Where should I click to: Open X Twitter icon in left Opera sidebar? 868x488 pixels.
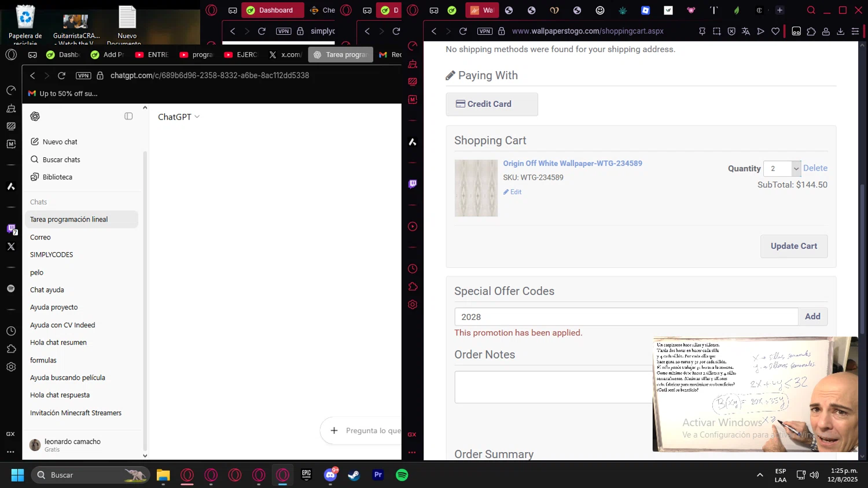11,246
